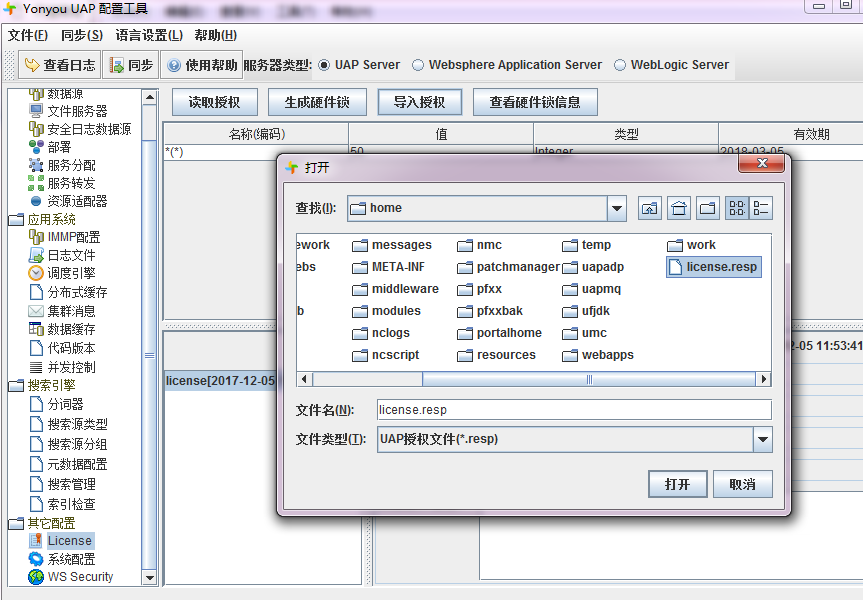This screenshot has width=863, height=600.
Task: Select the pfxx folder
Action: tap(479, 289)
